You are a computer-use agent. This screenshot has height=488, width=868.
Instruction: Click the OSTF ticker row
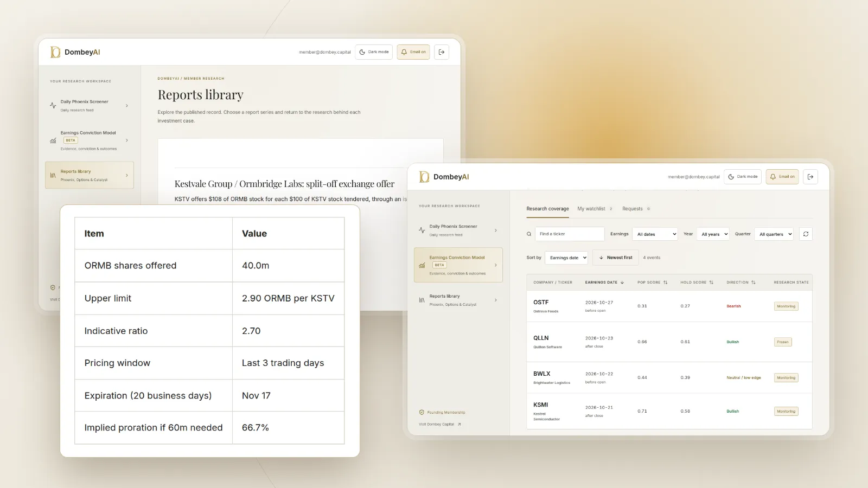click(x=669, y=306)
